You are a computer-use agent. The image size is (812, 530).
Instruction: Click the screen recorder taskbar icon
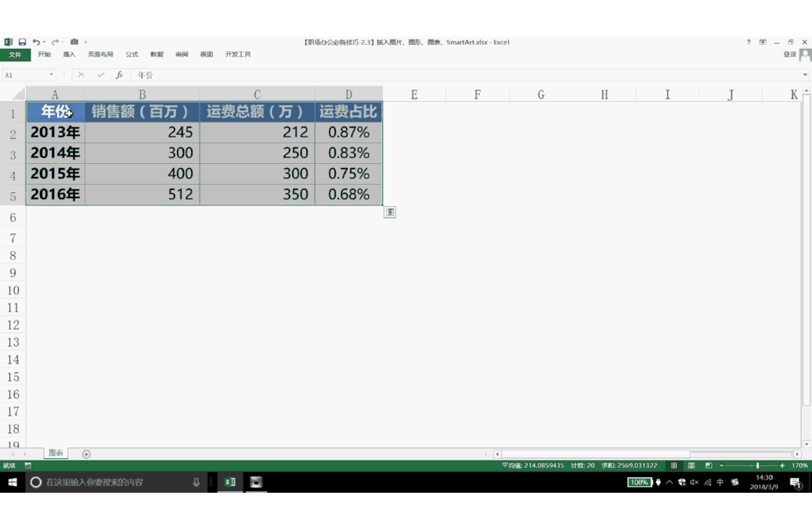256,482
